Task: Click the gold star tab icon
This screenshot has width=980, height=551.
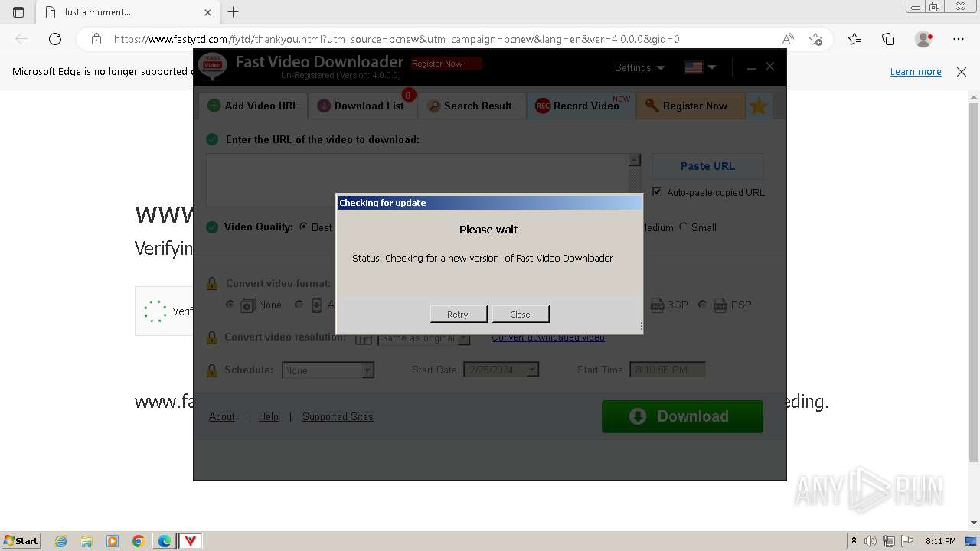Action: pos(759,106)
